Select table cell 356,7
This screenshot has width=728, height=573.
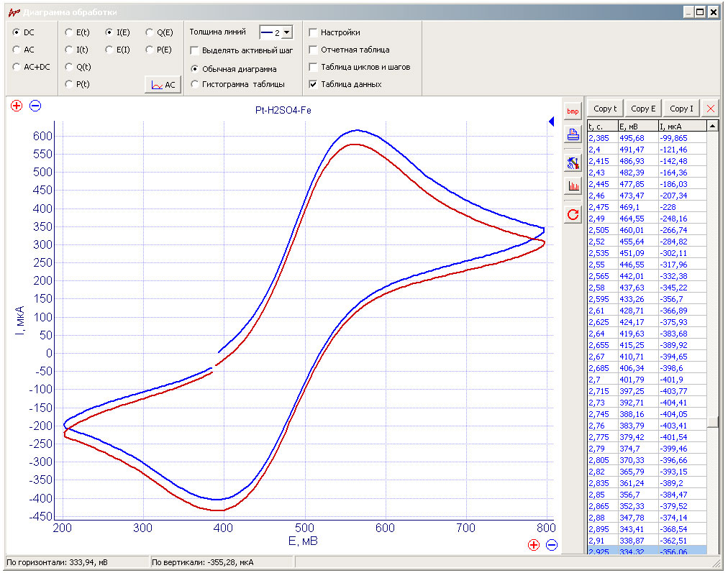pyautogui.click(x=638, y=495)
